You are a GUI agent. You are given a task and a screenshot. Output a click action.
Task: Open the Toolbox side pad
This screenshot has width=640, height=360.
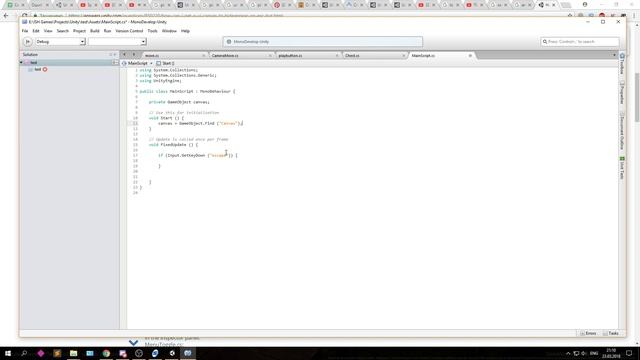coord(622,64)
